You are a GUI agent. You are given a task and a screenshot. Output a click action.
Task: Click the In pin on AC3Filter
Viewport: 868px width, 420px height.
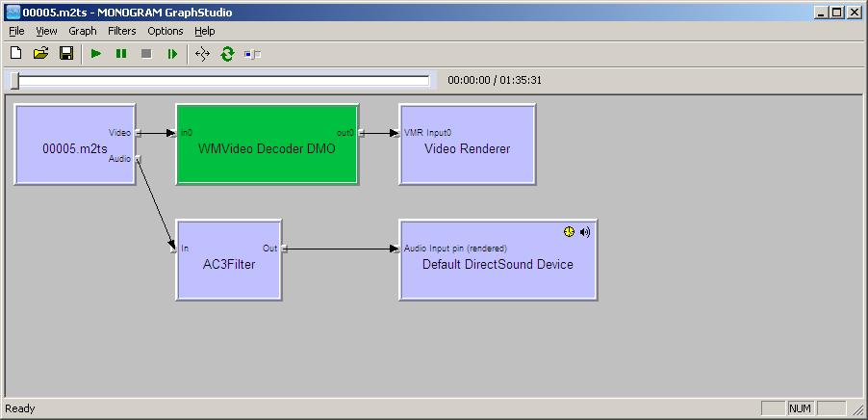point(173,249)
